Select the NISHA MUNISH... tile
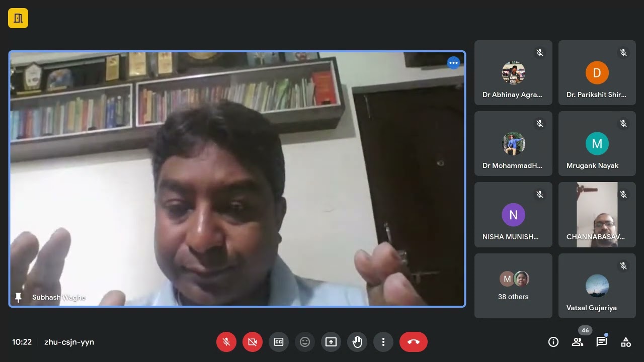 pyautogui.click(x=513, y=215)
